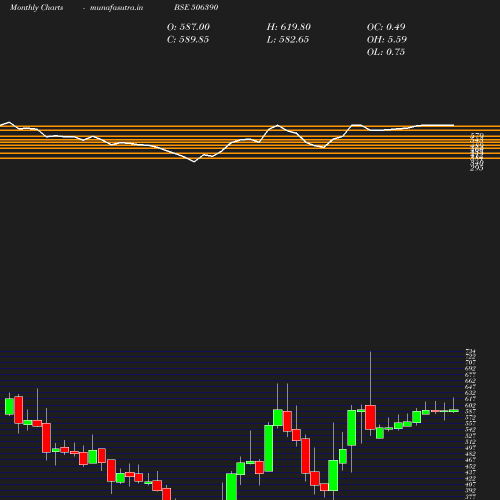Click the 467 price axis label

[470, 460]
